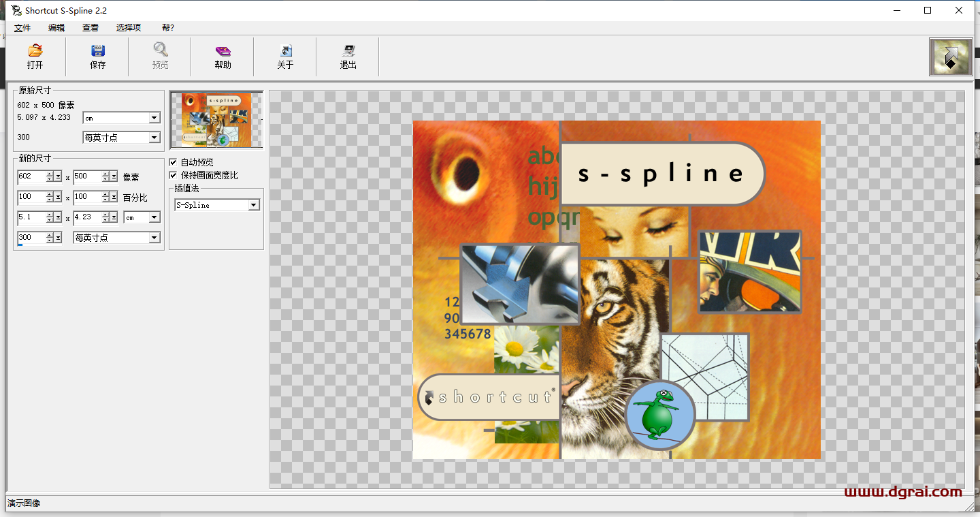
Task: Click the '5.097 x 4.233' original dimensions text
Action: [x=44, y=117]
